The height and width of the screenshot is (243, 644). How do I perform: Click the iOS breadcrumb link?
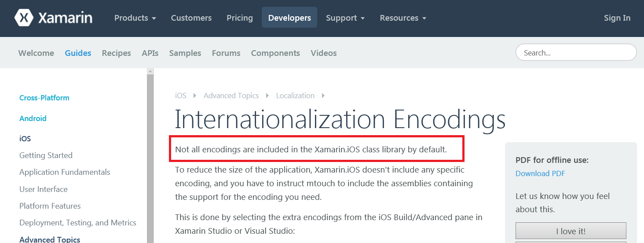181,96
